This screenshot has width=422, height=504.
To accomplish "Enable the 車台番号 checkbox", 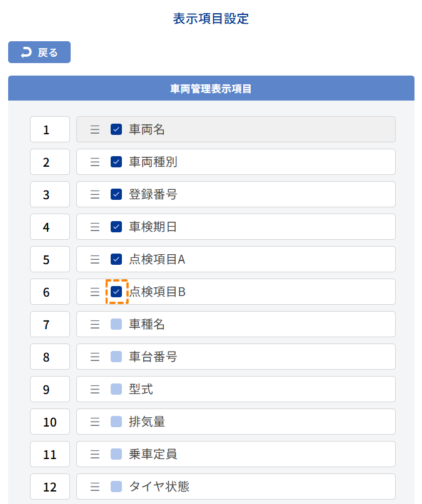I will (x=116, y=357).
